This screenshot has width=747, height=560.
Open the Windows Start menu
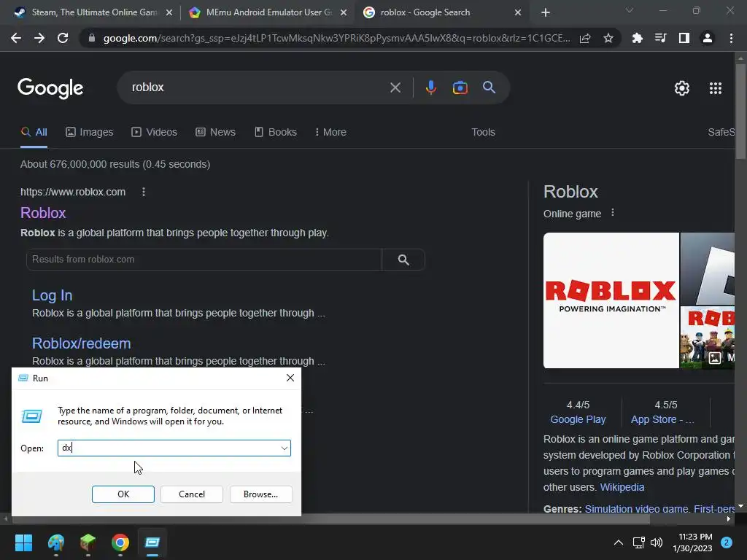23,542
